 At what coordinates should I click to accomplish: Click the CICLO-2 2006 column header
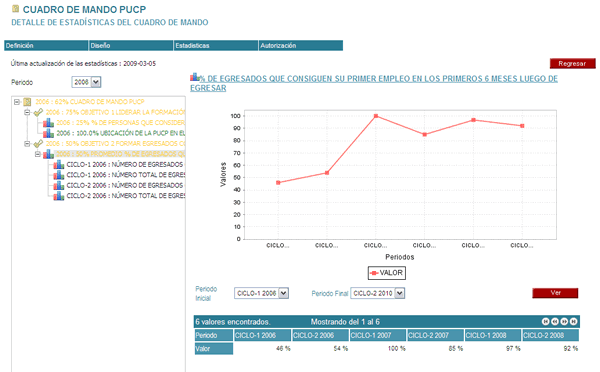(x=320, y=335)
